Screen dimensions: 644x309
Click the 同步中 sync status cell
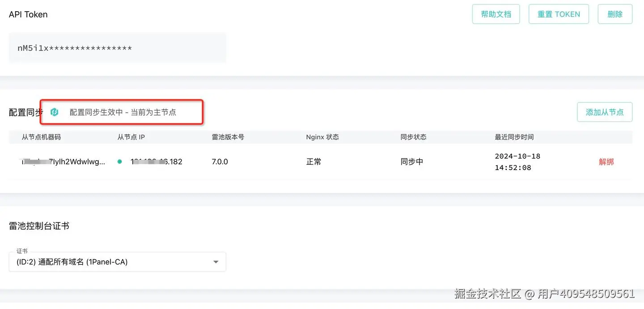[412, 162]
